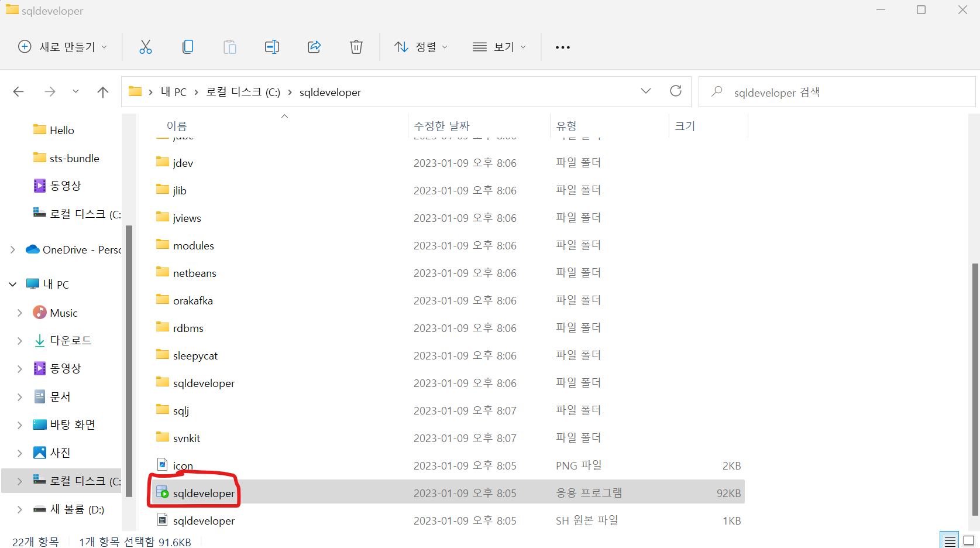980x548 pixels.
Task: Open the 정렬 sort dropdown
Action: pyautogui.click(x=421, y=47)
